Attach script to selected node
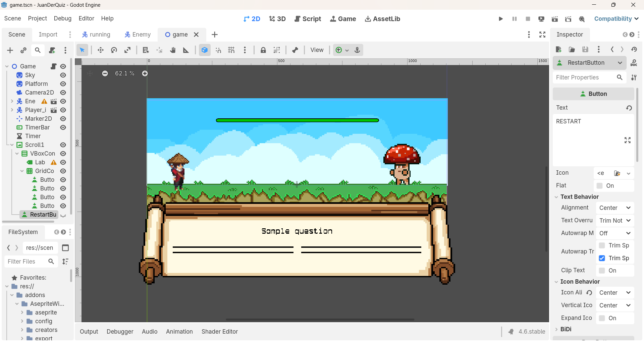 (x=52, y=50)
